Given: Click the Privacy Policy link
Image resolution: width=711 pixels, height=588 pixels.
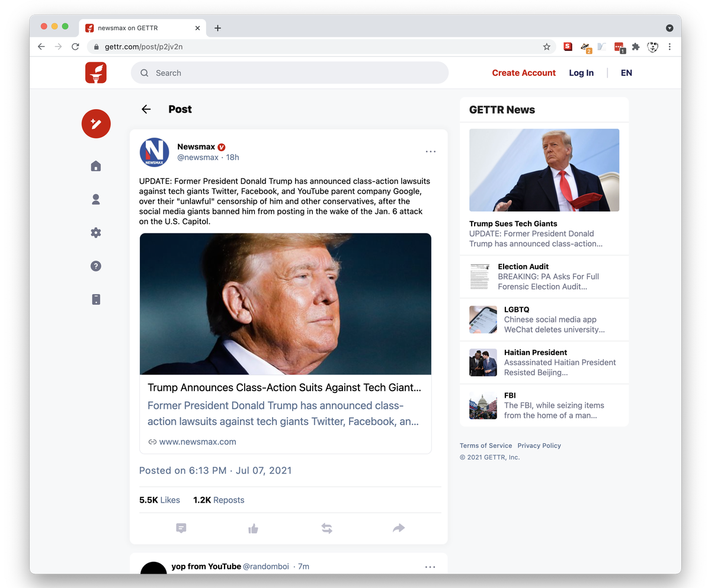Looking at the screenshot, I should [539, 446].
